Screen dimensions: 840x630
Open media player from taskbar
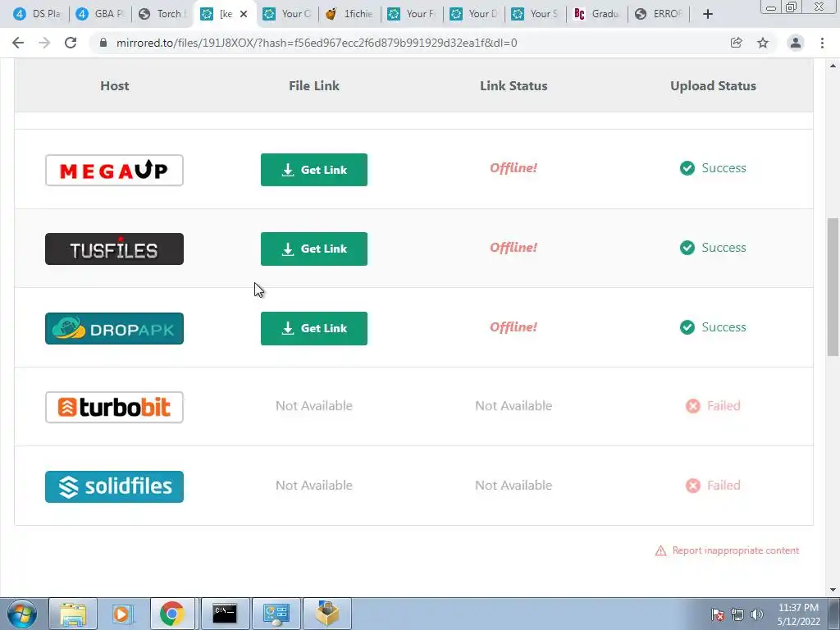(121, 614)
